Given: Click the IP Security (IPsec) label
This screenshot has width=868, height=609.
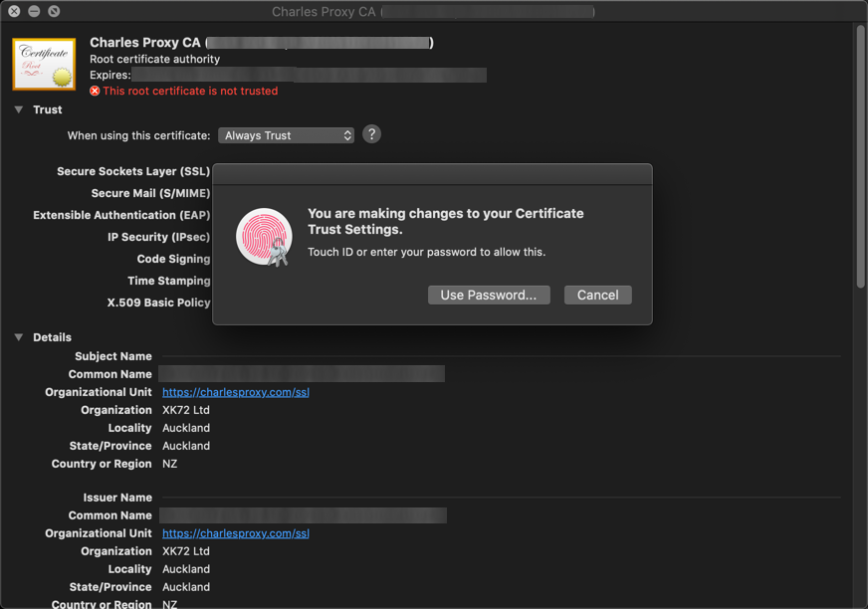Looking at the screenshot, I should pos(159,237).
